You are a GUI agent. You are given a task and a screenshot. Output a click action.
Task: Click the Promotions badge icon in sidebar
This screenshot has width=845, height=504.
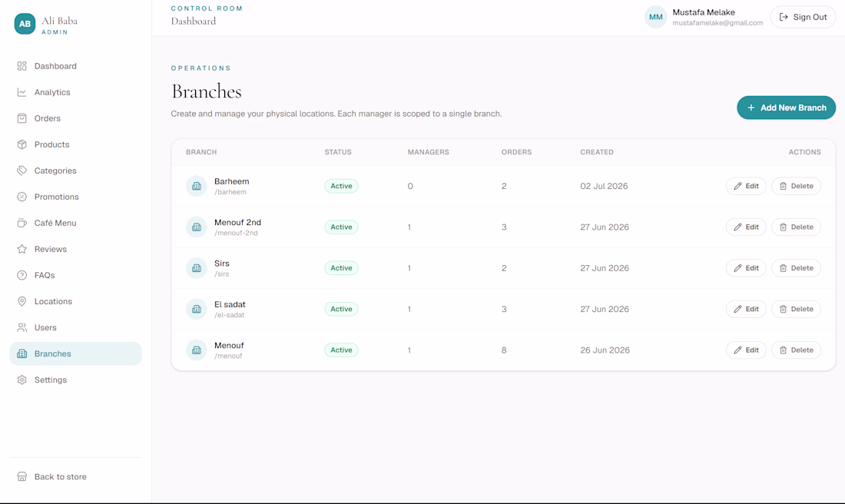[22, 197]
